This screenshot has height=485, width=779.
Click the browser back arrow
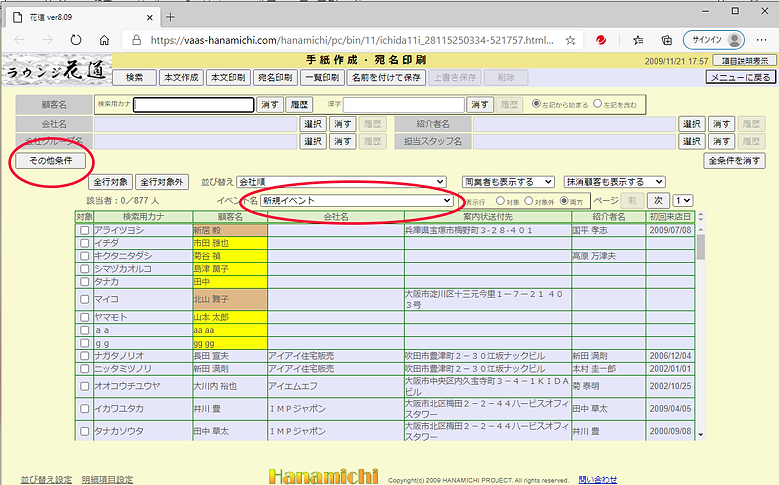pyautogui.click(x=20, y=40)
